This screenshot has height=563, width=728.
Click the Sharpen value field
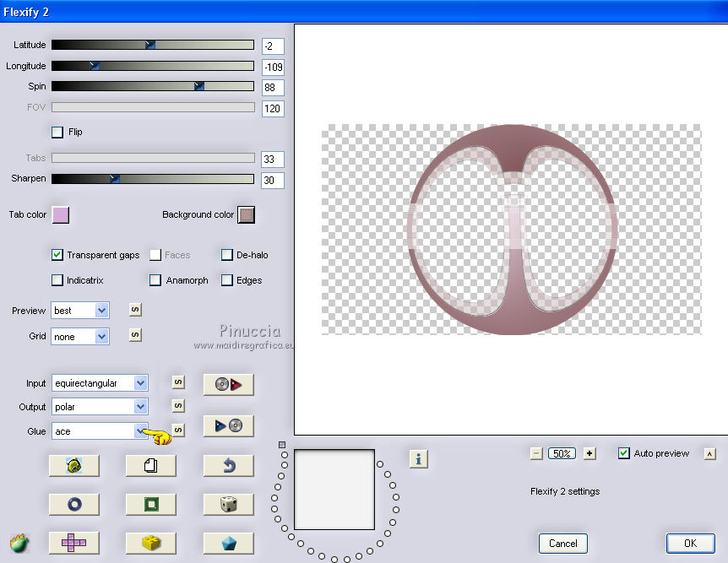[273, 180]
